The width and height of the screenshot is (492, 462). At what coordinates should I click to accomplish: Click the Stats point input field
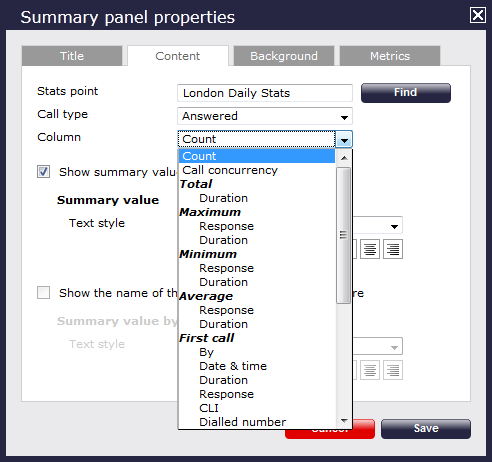[x=265, y=93]
